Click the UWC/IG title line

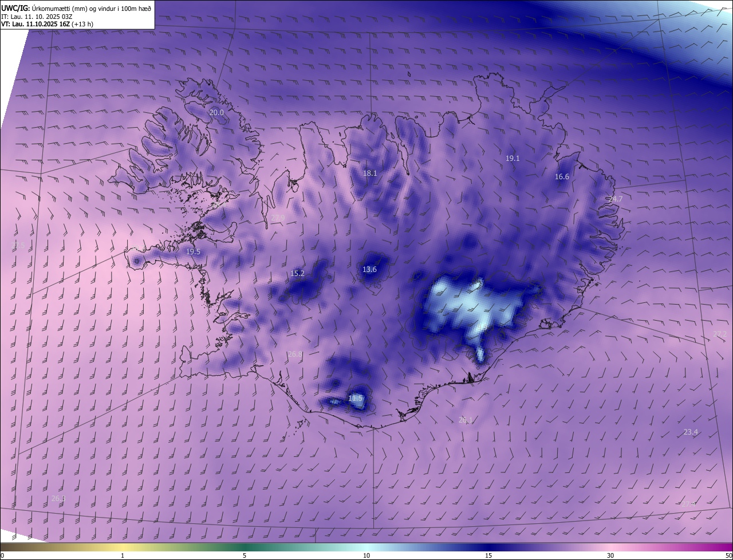tap(76, 7)
